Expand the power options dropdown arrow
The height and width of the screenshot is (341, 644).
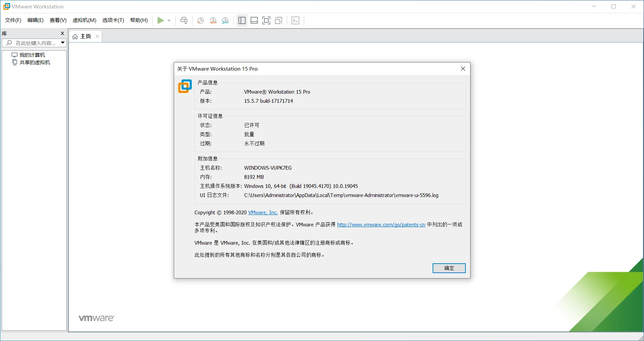click(169, 21)
